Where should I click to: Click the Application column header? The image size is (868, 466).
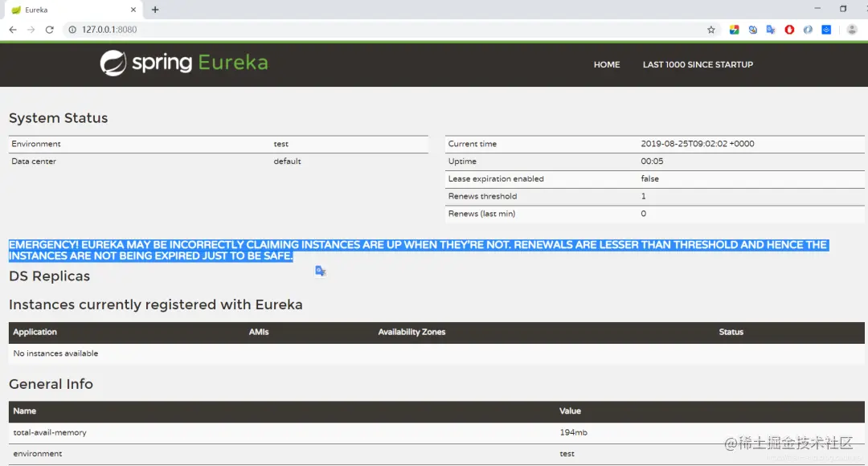pos(35,332)
